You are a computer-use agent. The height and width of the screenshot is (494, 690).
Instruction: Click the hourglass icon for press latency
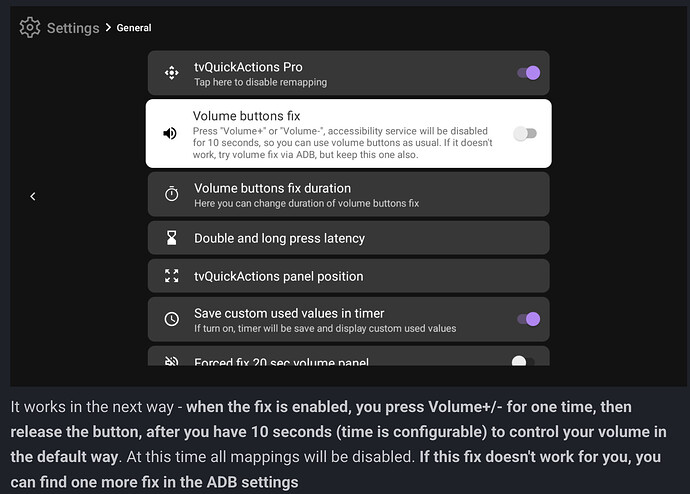click(171, 238)
